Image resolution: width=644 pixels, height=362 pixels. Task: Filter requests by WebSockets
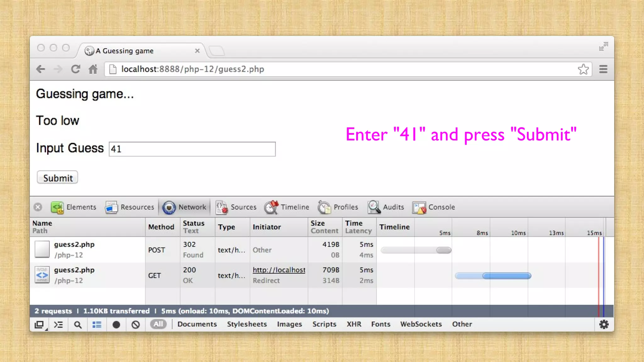pos(421,324)
